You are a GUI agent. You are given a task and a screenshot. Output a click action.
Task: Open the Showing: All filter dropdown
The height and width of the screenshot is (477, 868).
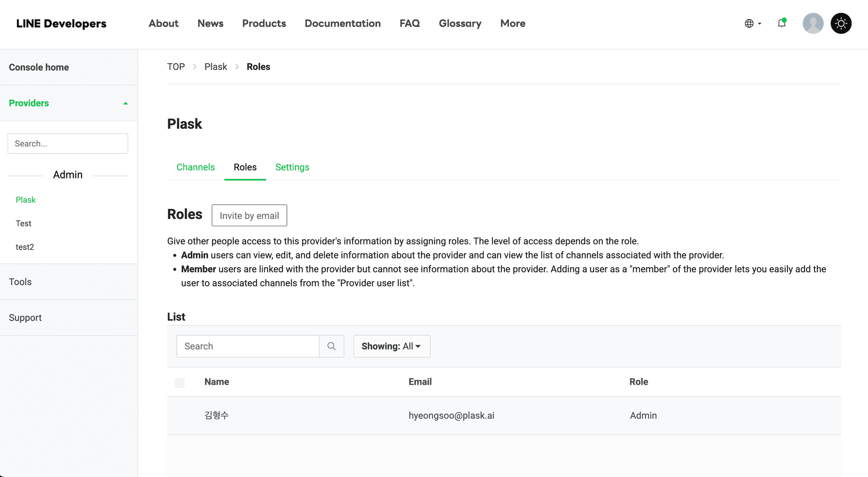(x=392, y=346)
